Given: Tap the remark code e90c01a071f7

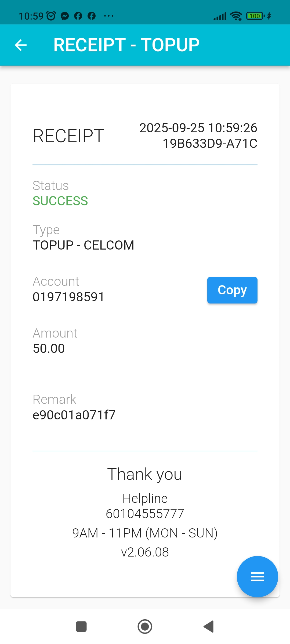Looking at the screenshot, I should 74,415.
